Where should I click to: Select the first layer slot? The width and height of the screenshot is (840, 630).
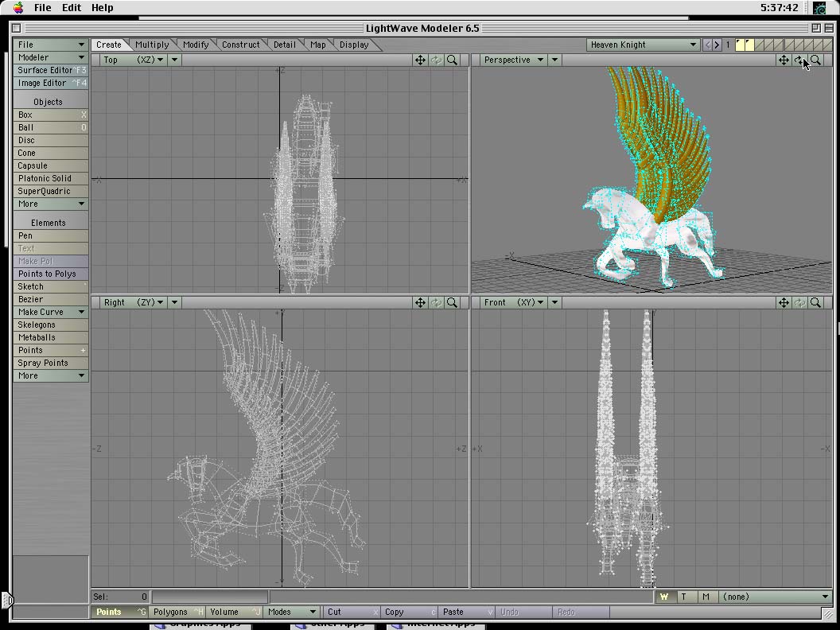[x=741, y=45]
